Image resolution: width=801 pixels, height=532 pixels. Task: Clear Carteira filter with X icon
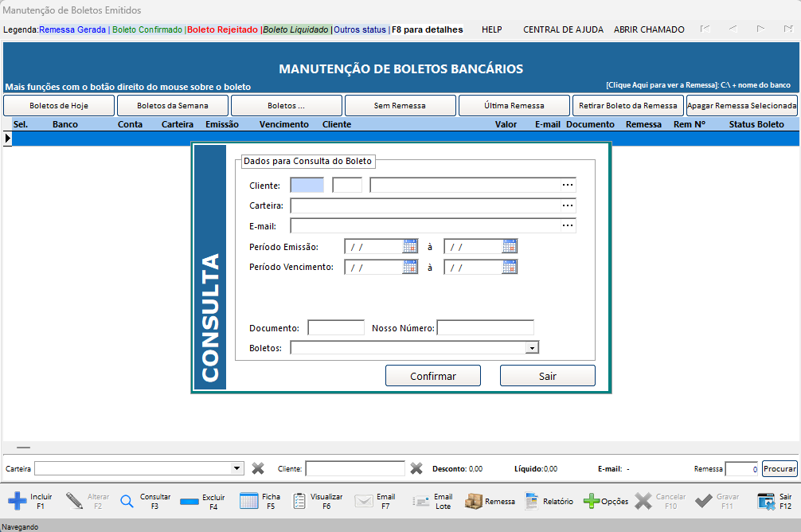pyautogui.click(x=258, y=468)
